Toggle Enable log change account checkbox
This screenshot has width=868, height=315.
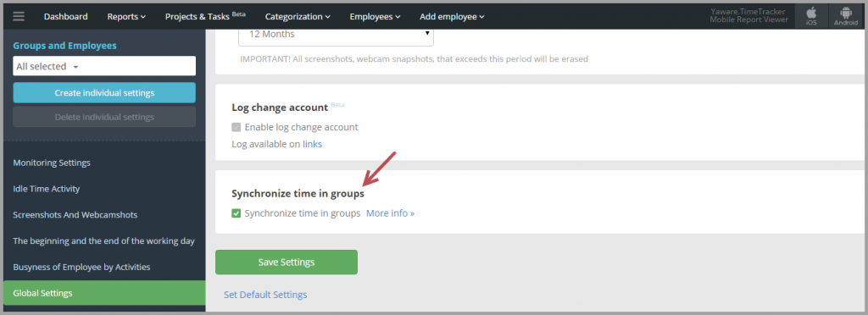[x=236, y=127]
